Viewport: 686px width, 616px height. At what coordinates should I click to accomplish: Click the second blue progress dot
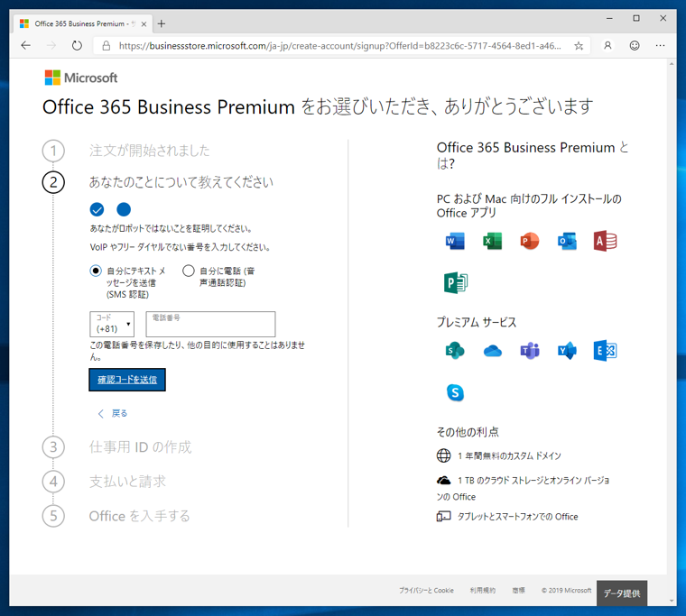coord(124,209)
